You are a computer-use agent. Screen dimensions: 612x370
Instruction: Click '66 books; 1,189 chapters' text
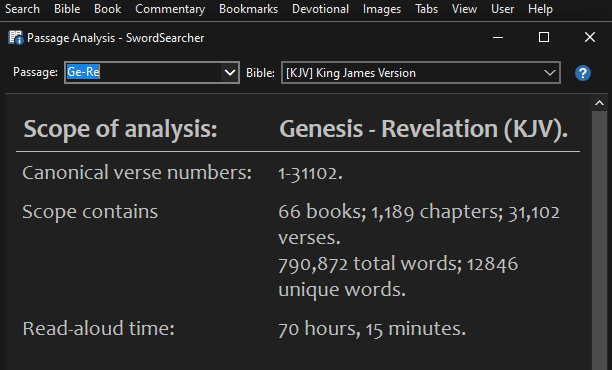point(390,212)
